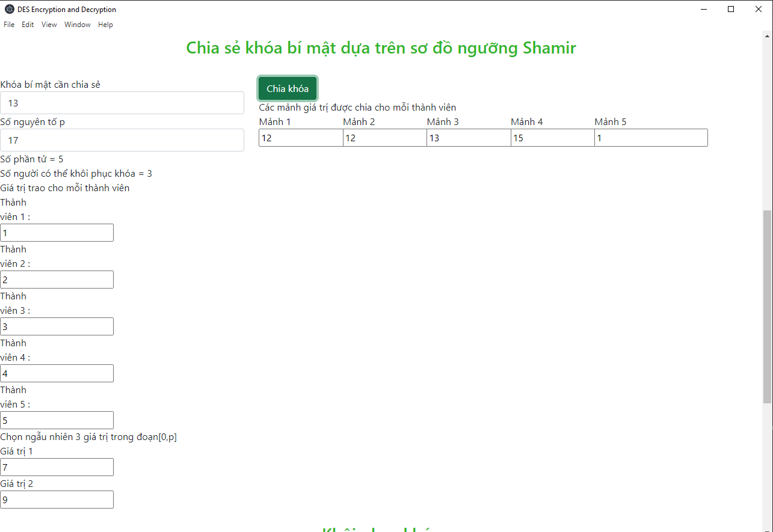773x532 pixels.
Task: Select the Thành viên 2 input field
Action: pos(57,280)
